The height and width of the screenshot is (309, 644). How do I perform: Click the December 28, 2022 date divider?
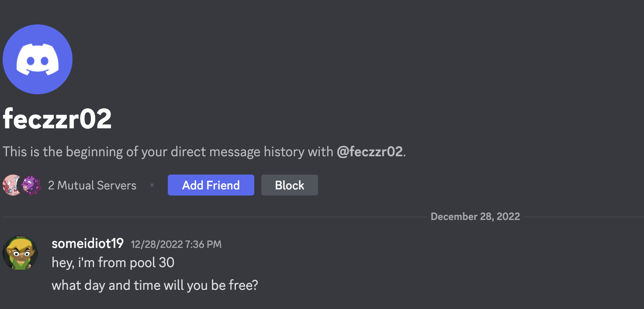[475, 216]
